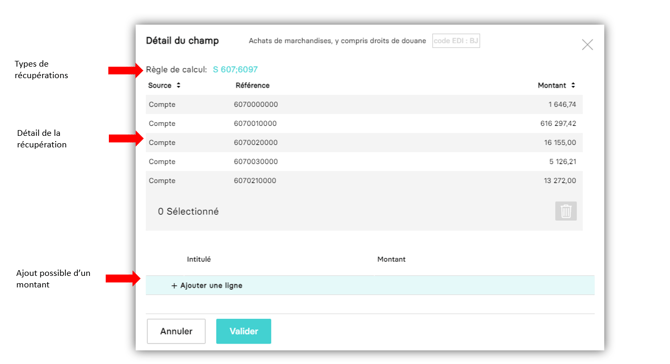
Task: Click the amount 616 297,42
Action: tap(558, 123)
